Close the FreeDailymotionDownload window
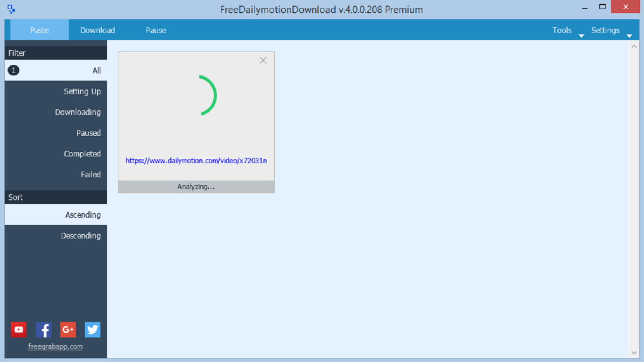 point(626,7)
